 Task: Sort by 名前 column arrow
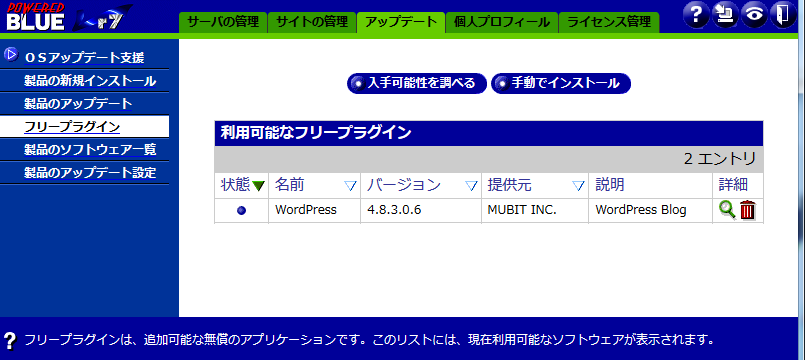click(350, 186)
